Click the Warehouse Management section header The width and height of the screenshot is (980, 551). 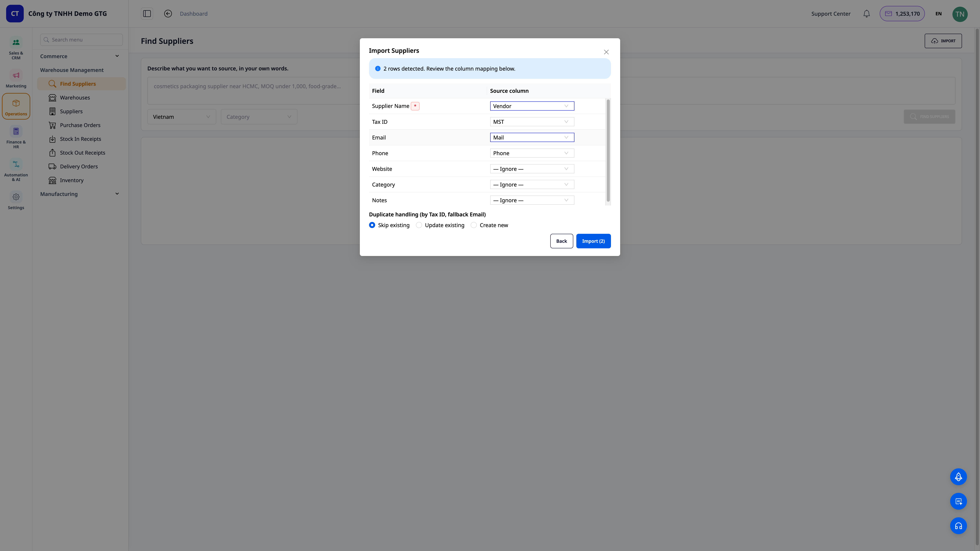point(72,70)
